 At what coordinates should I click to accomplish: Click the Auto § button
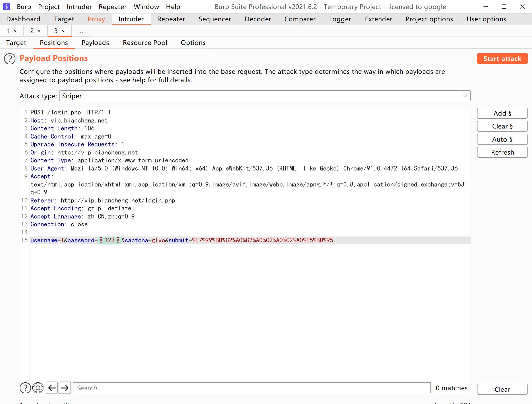pos(502,139)
